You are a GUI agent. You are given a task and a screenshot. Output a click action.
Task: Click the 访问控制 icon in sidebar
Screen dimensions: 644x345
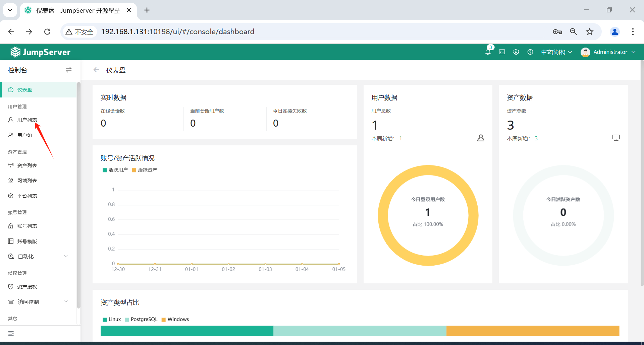click(11, 302)
